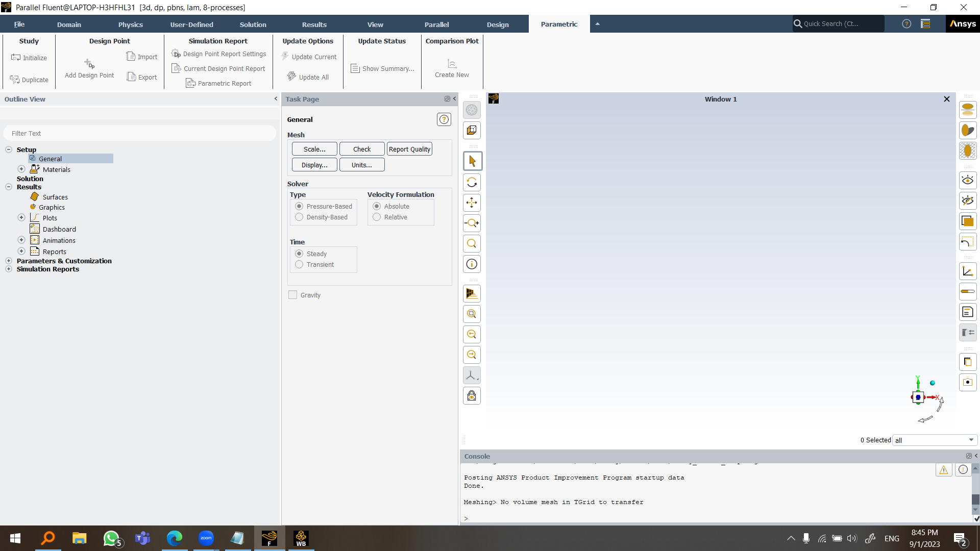Click the Units... button
Screen dimensions: 980x551
point(362,165)
